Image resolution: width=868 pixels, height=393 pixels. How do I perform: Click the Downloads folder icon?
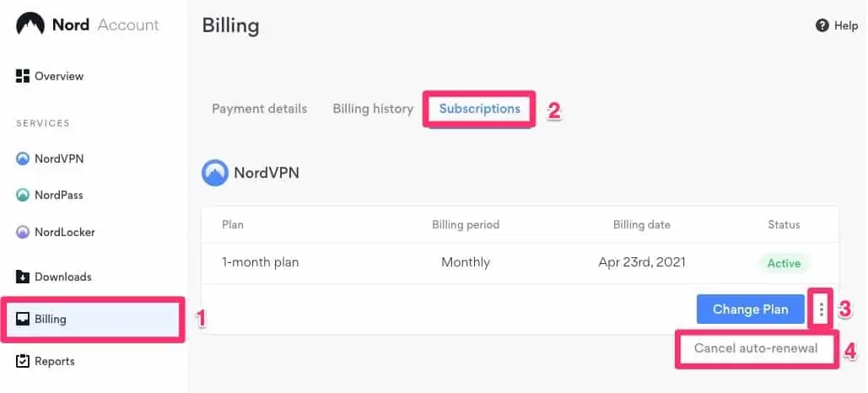click(x=23, y=277)
